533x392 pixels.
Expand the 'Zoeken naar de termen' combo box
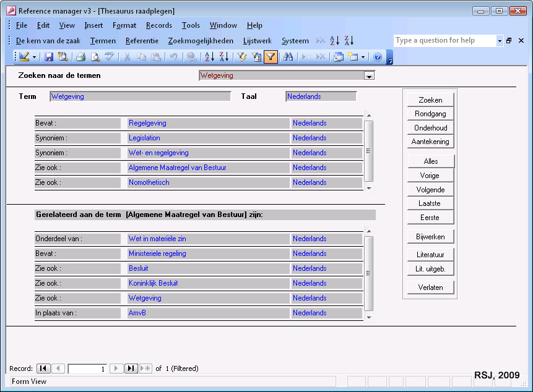tap(369, 76)
